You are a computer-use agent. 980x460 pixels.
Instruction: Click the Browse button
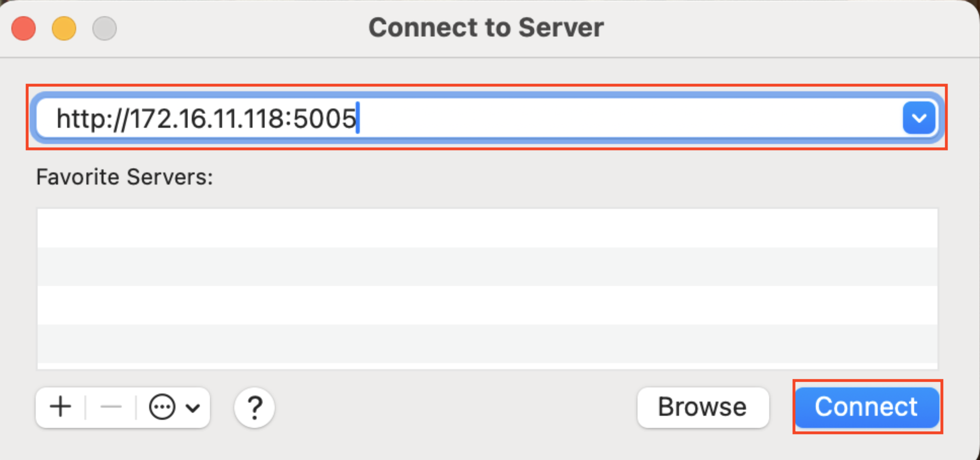702,407
